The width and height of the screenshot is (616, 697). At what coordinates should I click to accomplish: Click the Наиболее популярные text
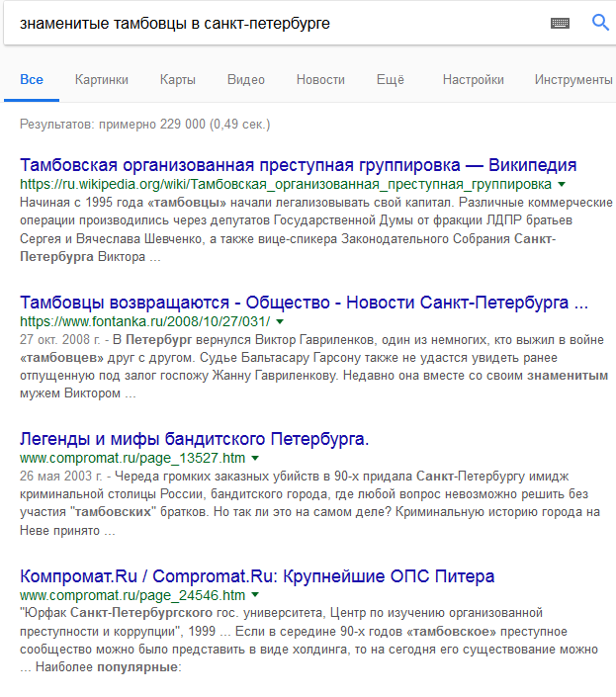coord(109,667)
